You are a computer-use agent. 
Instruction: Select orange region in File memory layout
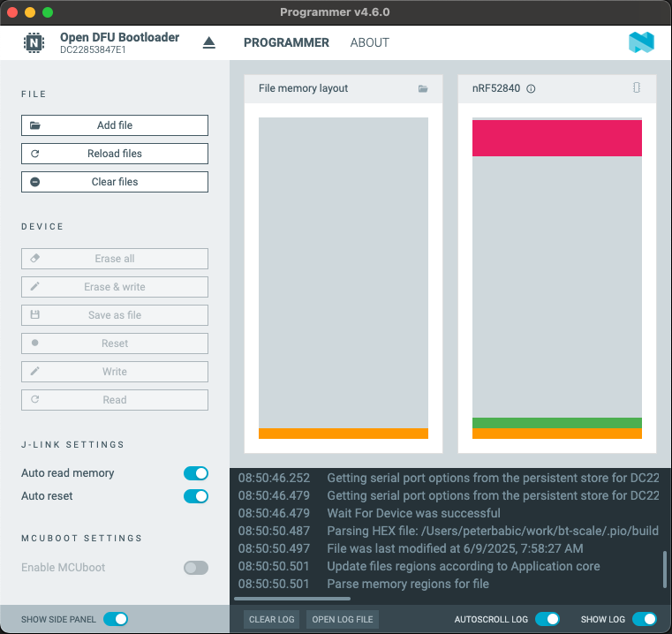click(x=344, y=434)
